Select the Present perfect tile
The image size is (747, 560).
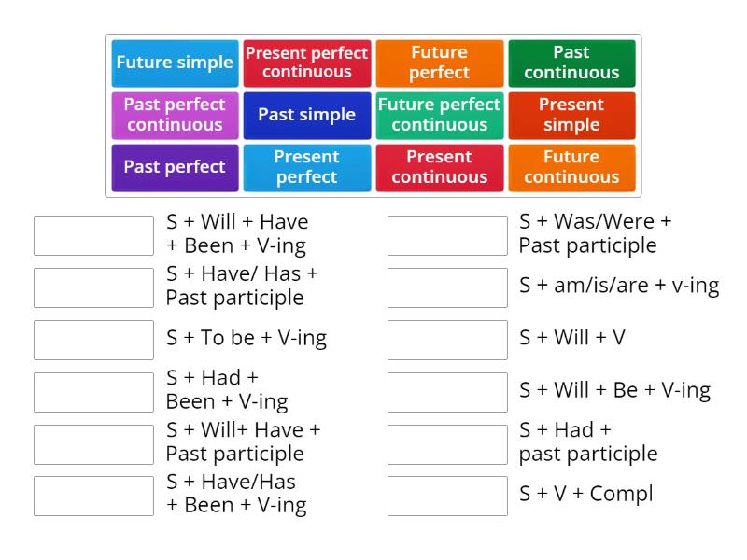(x=307, y=167)
